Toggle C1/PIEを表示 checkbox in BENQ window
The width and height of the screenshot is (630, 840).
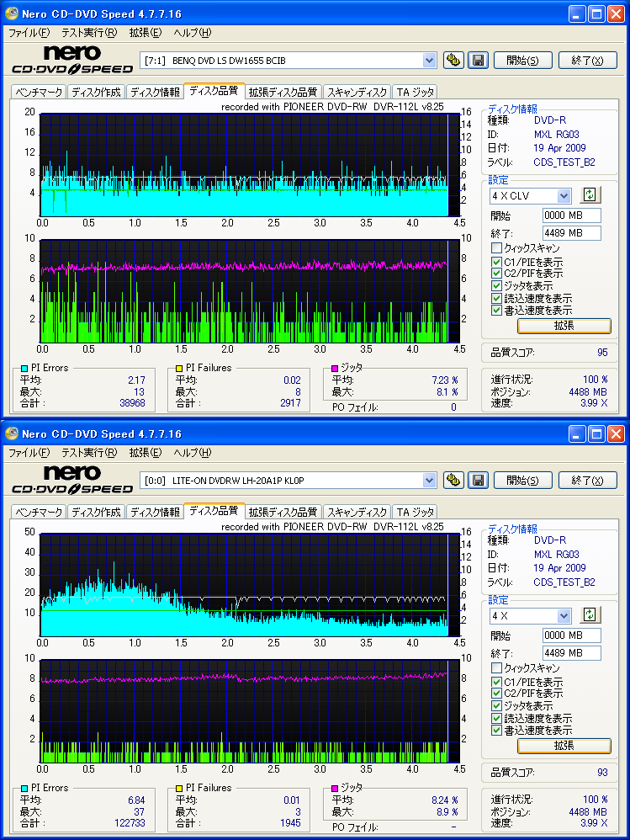tap(496, 262)
